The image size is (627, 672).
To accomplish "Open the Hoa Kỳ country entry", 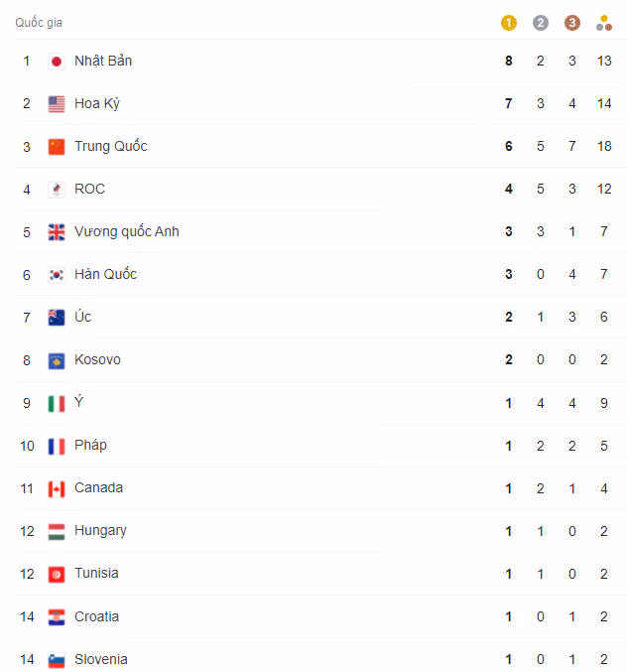I will (97, 103).
